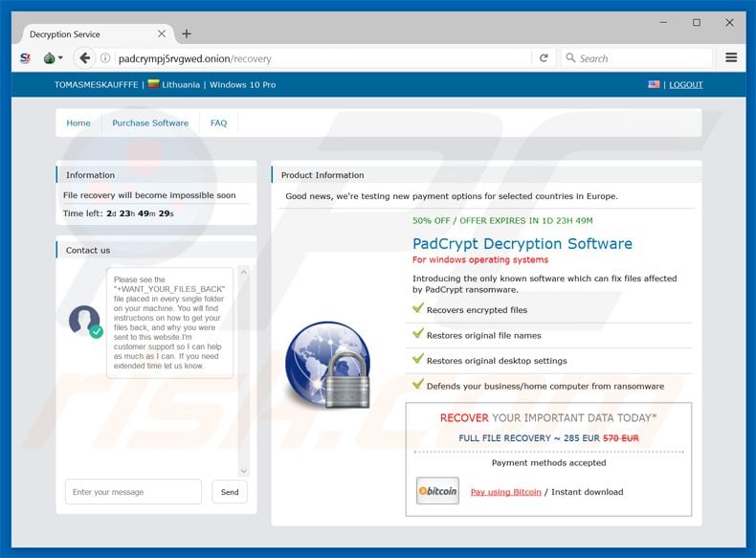Screen dimensions: 756x558
Task: Click the US flag language icon
Action: pos(654,84)
